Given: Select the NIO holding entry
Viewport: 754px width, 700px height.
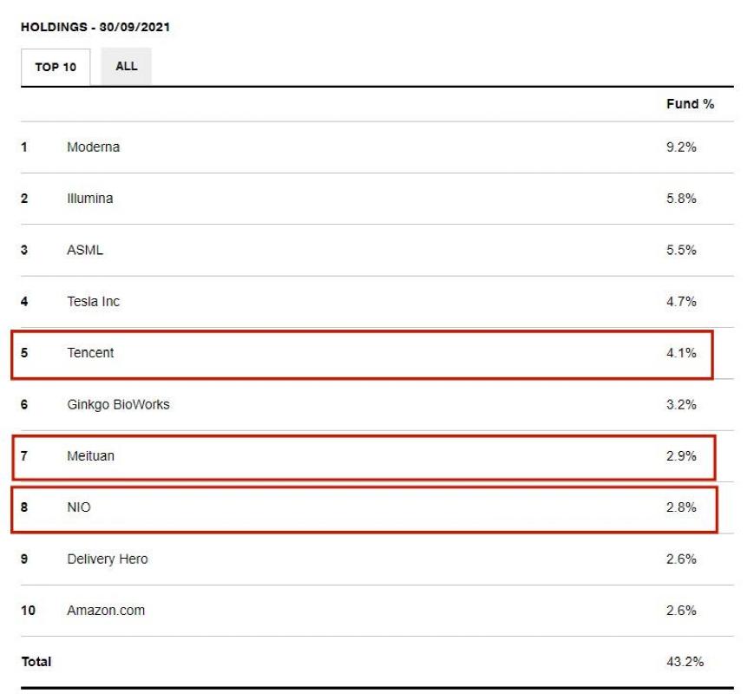Looking at the screenshot, I should 364,509.
